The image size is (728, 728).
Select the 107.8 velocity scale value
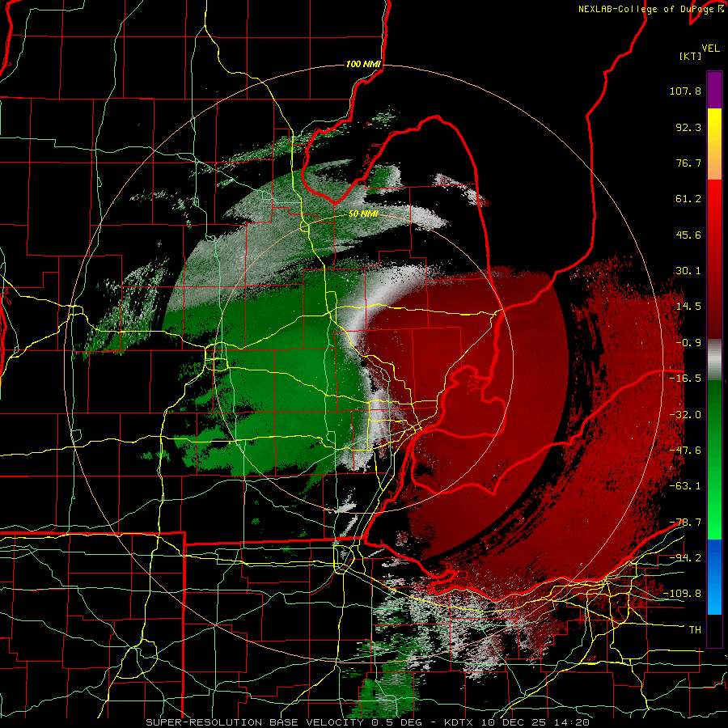(685, 91)
